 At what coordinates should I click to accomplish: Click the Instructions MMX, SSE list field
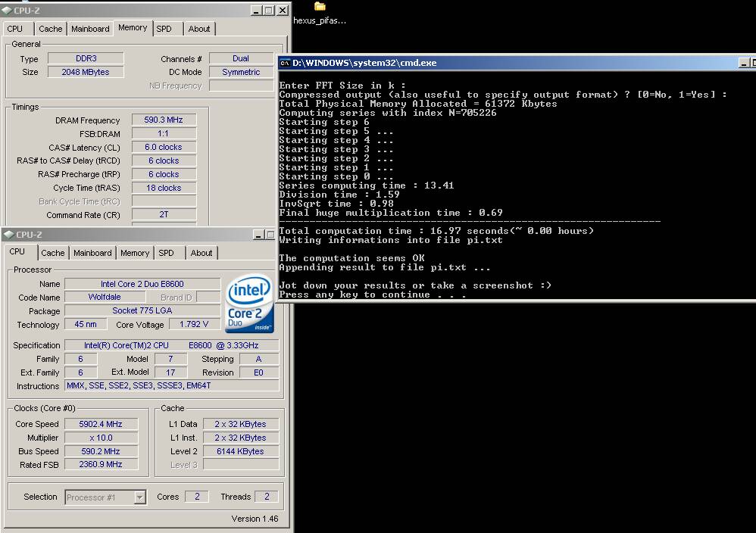point(172,385)
